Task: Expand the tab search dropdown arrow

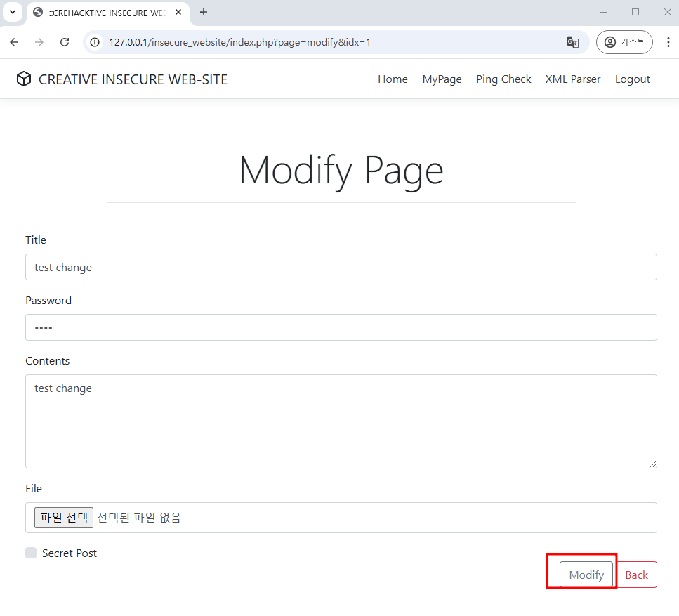Action: pyautogui.click(x=13, y=12)
